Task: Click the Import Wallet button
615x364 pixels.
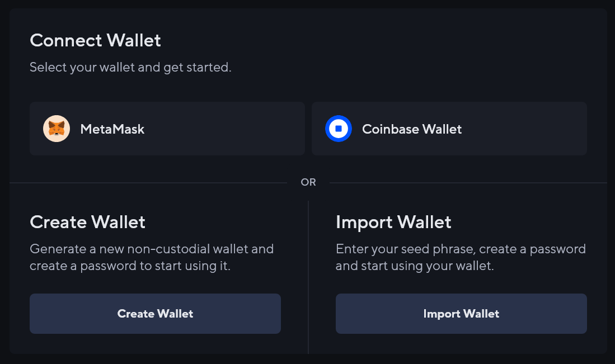Action: click(461, 314)
